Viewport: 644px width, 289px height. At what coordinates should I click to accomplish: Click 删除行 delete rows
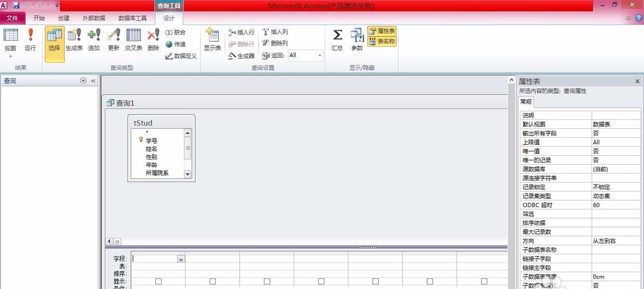(x=241, y=44)
